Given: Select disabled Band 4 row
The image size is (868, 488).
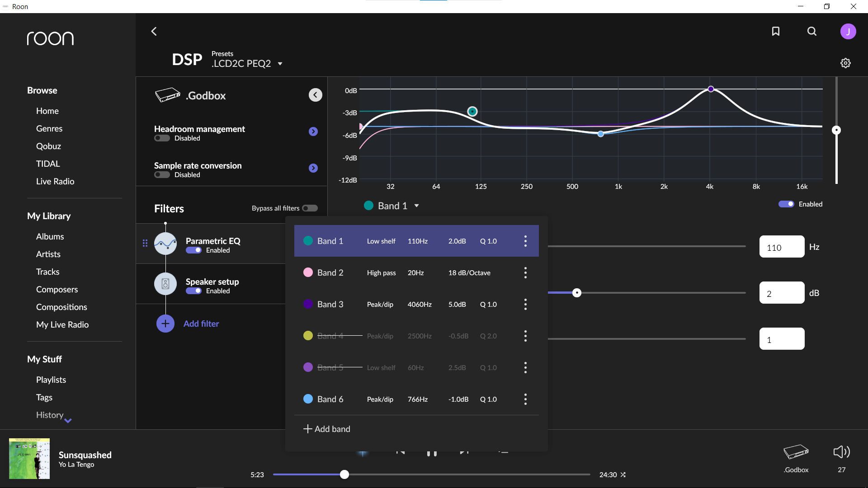Looking at the screenshot, I should [416, 336].
